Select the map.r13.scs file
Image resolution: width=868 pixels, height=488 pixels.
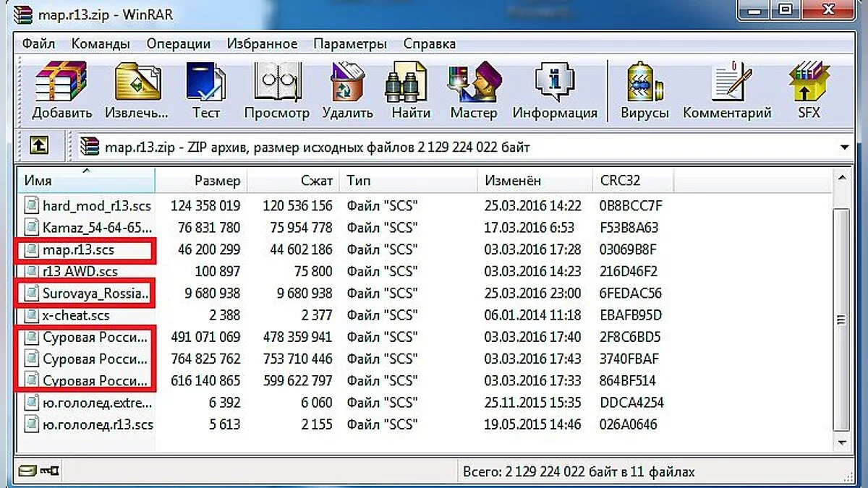tap(78, 250)
